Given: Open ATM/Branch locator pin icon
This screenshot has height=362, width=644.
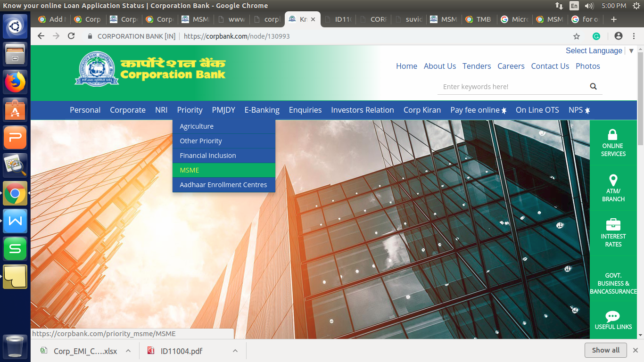Looking at the screenshot, I should pos(613,188).
